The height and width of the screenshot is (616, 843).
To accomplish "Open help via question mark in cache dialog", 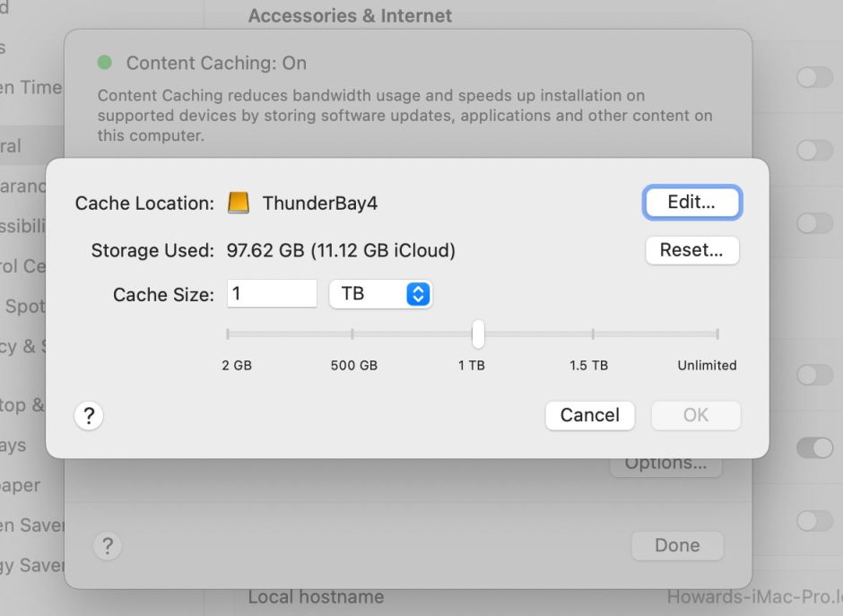I will click(89, 415).
